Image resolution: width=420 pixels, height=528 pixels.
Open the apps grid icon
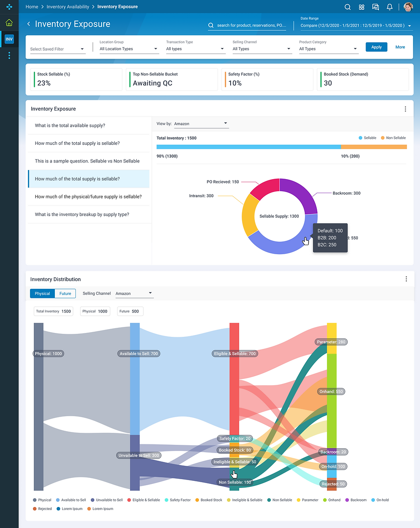point(362,7)
